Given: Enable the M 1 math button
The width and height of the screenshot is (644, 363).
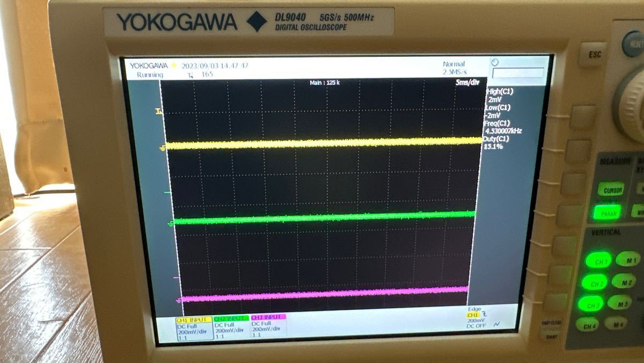Looking at the screenshot, I should (x=628, y=259).
